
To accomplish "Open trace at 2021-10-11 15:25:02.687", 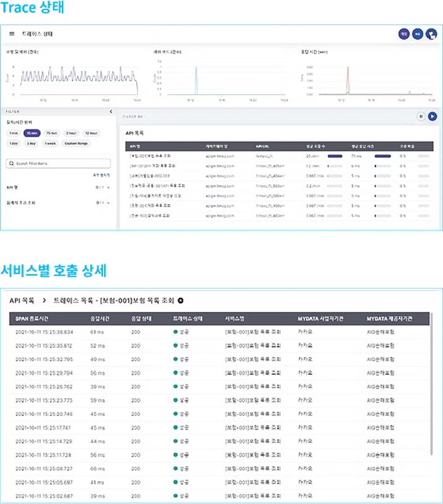I will click(x=219, y=496).
